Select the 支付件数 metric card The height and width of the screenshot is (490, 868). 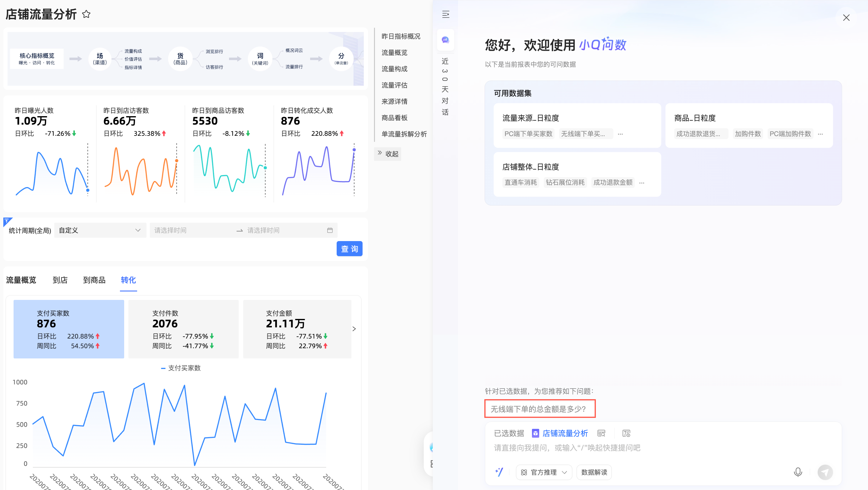point(183,329)
